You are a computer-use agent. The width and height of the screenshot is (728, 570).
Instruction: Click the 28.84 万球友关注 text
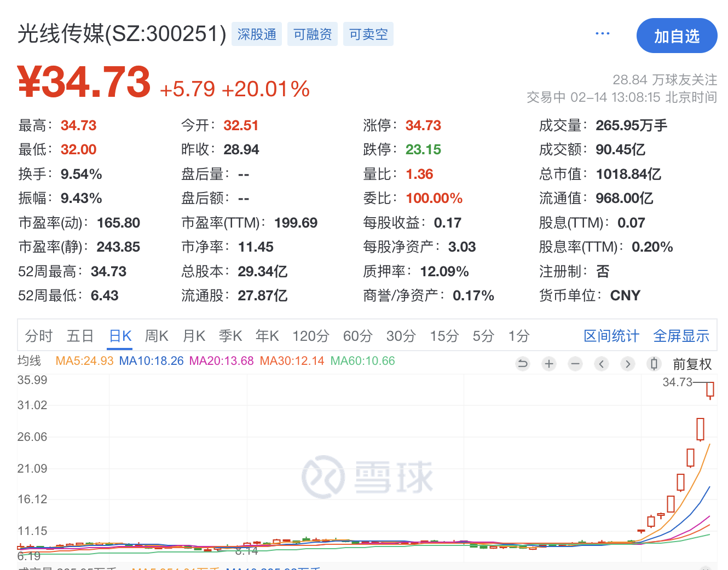[665, 80]
